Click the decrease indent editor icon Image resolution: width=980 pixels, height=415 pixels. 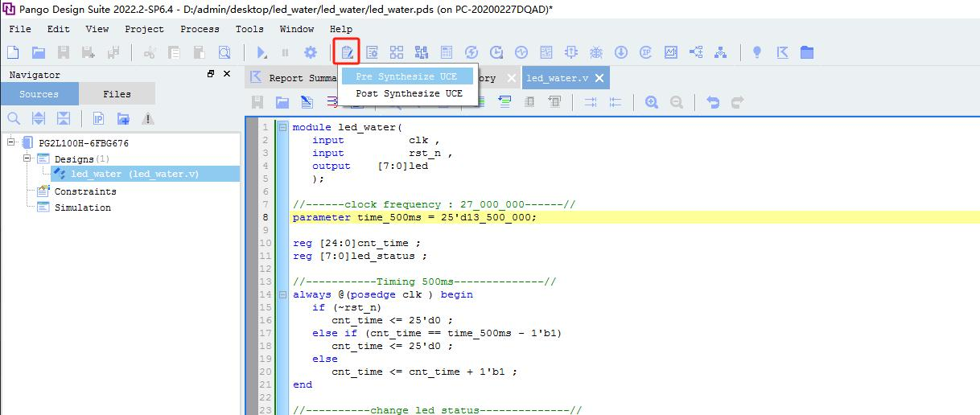point(616,102)
